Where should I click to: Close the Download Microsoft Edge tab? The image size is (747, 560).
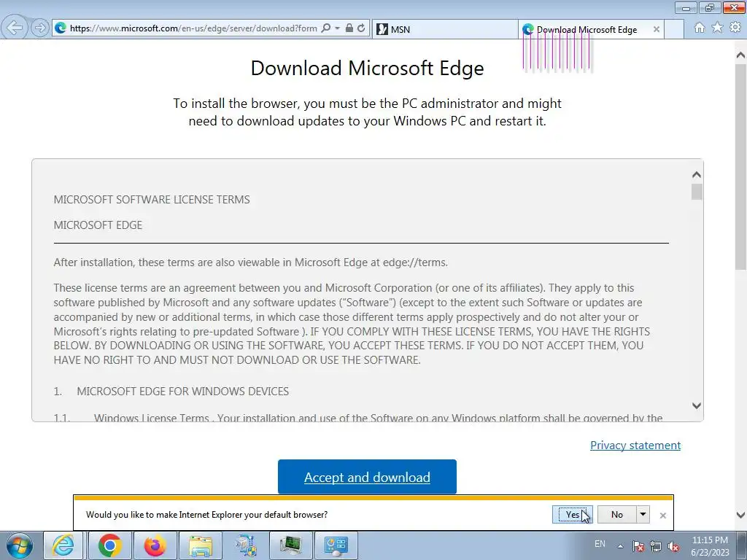[x=657, y=29]
